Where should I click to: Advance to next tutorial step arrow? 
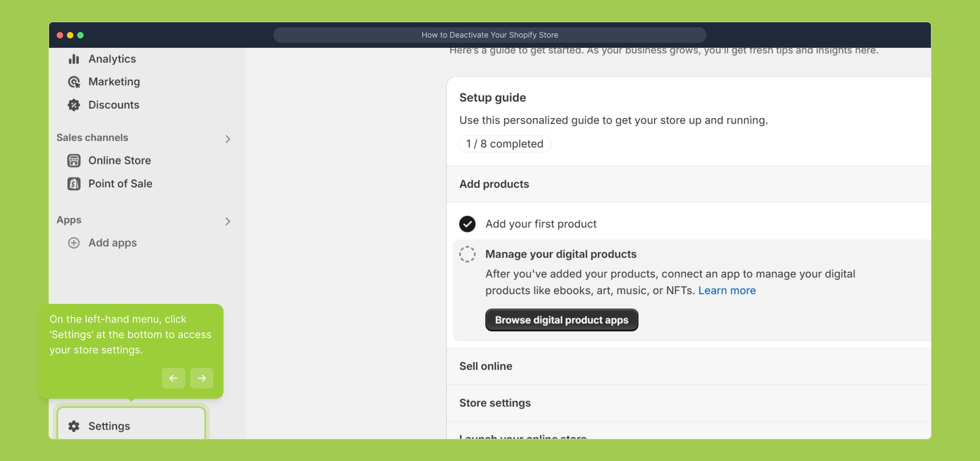pyautogui.click(x=202, y=378)
